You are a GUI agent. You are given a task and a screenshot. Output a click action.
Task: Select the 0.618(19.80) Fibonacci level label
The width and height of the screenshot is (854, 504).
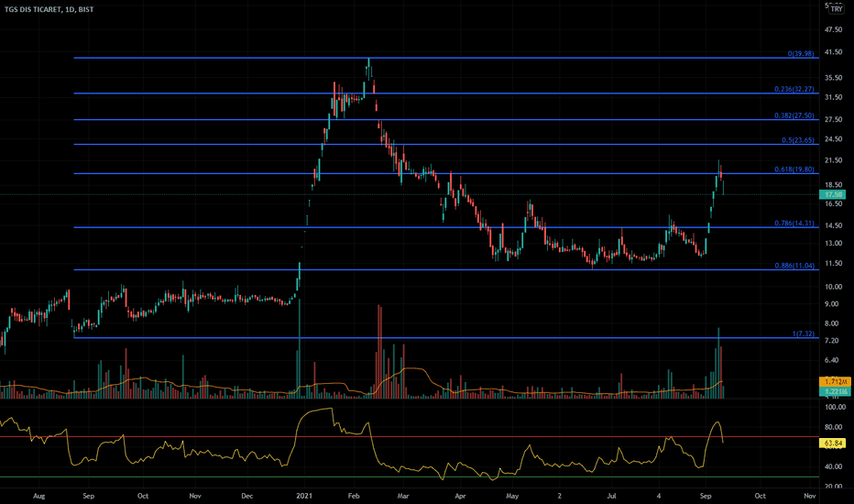click(x=794, y=170)
